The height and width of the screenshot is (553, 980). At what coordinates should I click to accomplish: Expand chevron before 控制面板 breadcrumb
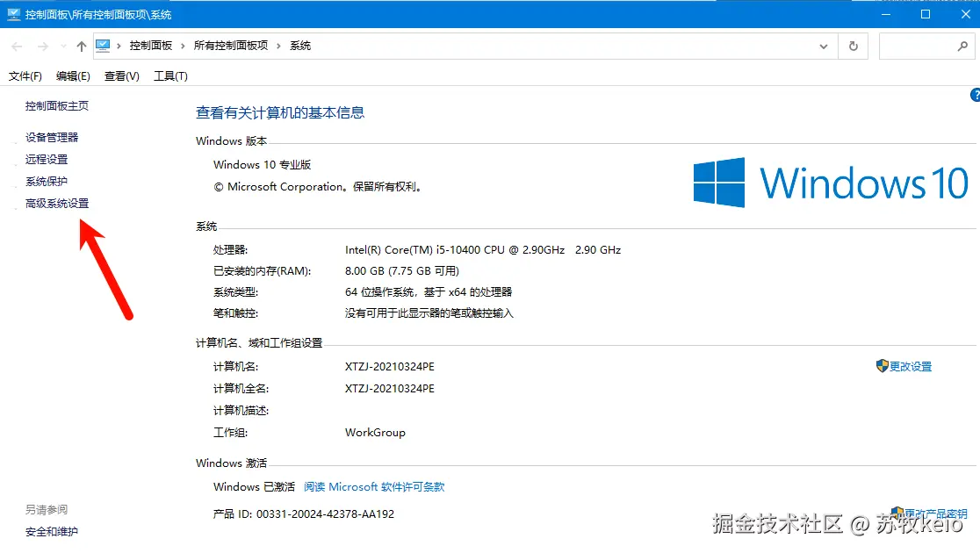(x=119, y=46)
